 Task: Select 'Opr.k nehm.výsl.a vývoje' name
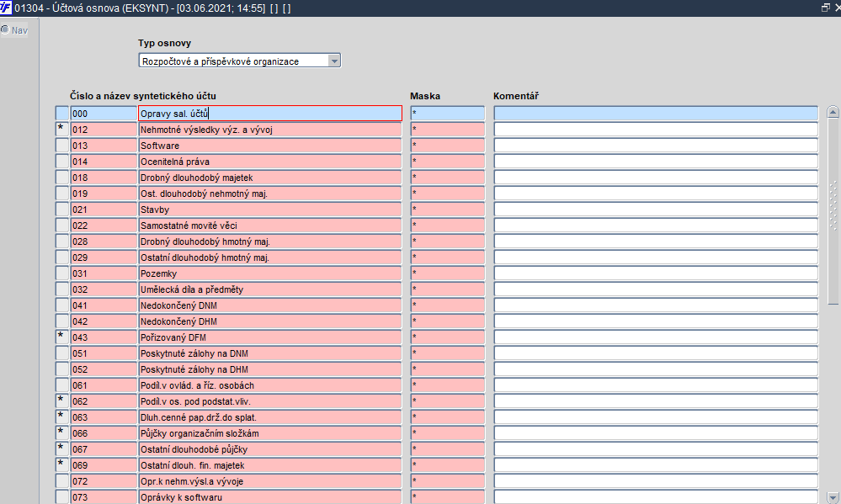click(270, 481)
